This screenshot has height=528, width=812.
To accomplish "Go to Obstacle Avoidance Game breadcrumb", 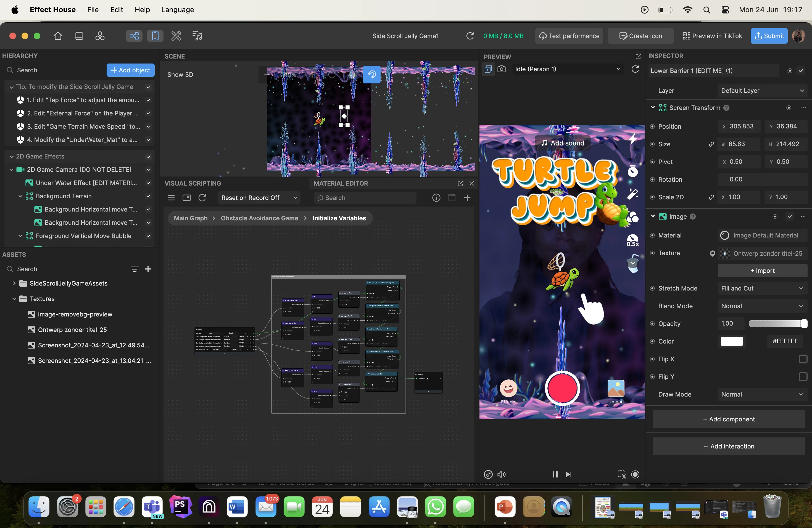I will pos(259,218).
